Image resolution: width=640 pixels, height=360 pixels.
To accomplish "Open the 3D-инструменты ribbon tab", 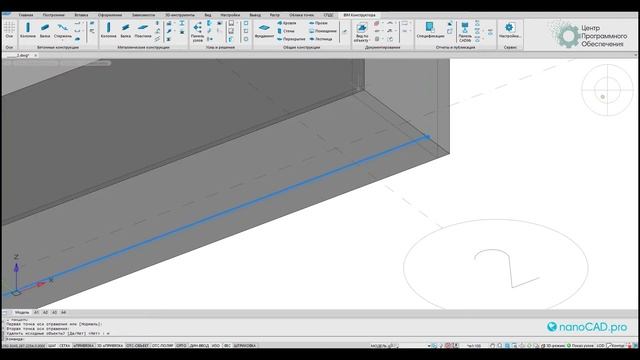I will pos(180,15).
